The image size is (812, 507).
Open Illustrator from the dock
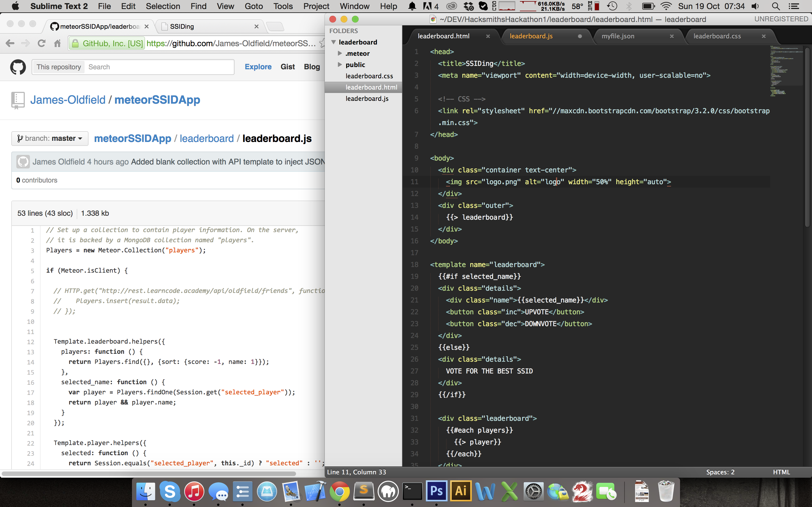(x=461, y=491)
